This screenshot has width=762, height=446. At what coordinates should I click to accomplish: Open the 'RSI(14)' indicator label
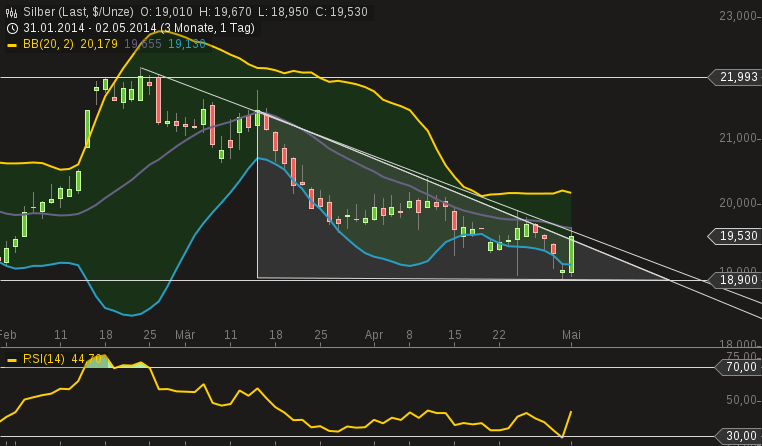[x=44, y=360]
